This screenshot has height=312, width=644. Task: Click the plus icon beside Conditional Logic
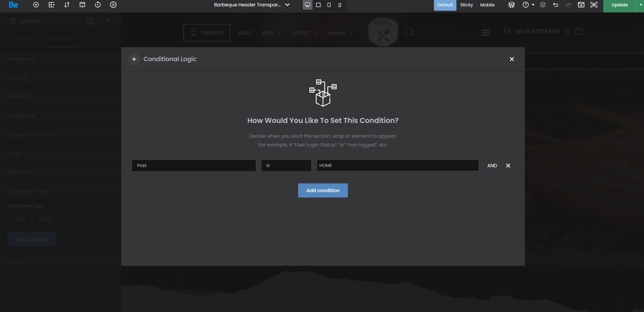click(134, 59)
